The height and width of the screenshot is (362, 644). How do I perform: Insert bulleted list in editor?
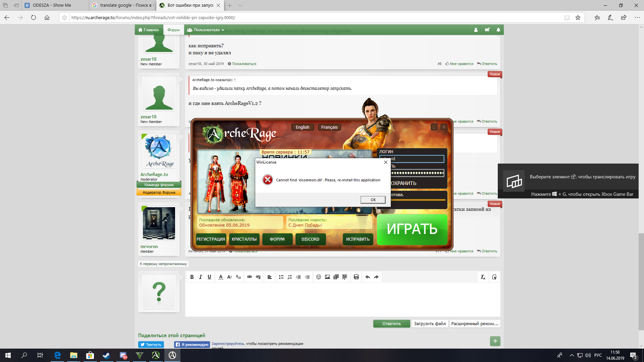click(x=281, y=277)
